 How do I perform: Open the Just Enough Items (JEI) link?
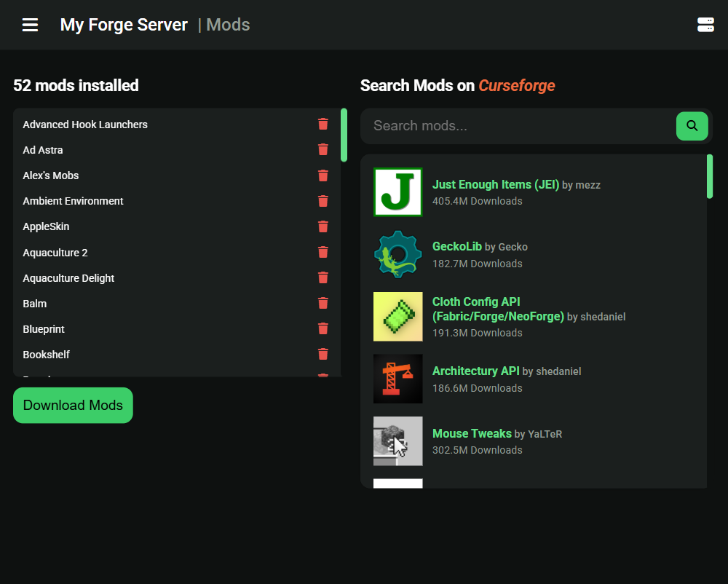click(x=495, y=185)
